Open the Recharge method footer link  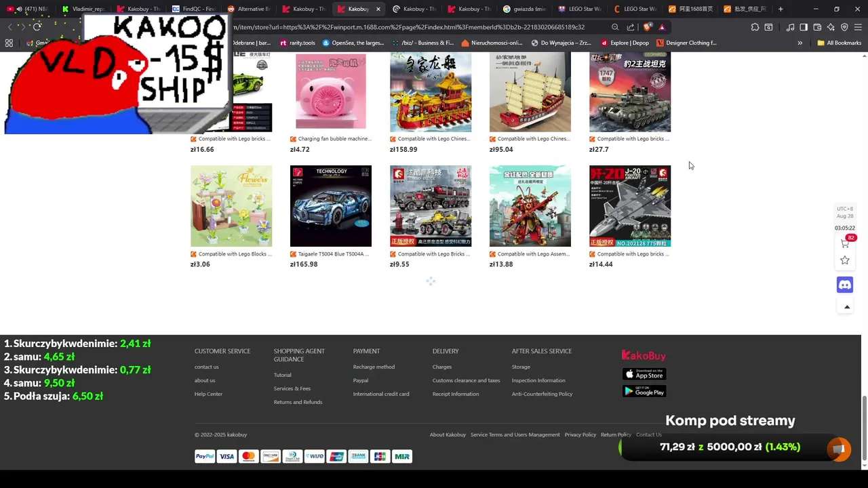[374, 367]
